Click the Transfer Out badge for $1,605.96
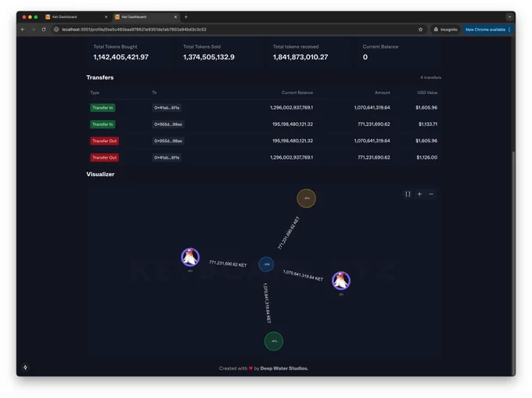Screen dimensions: 532x398 click(x=105, y=141)
